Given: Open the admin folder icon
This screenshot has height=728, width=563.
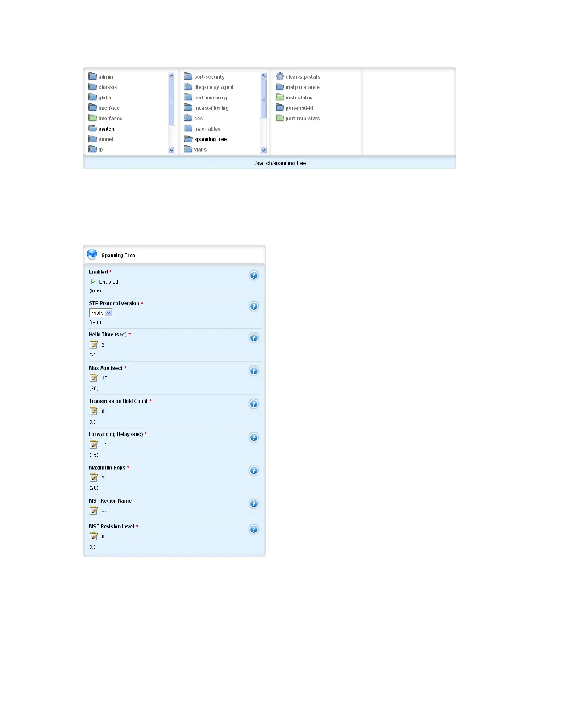Looking at the screenshot, I should pyautogui.click(x=92, y=76).
